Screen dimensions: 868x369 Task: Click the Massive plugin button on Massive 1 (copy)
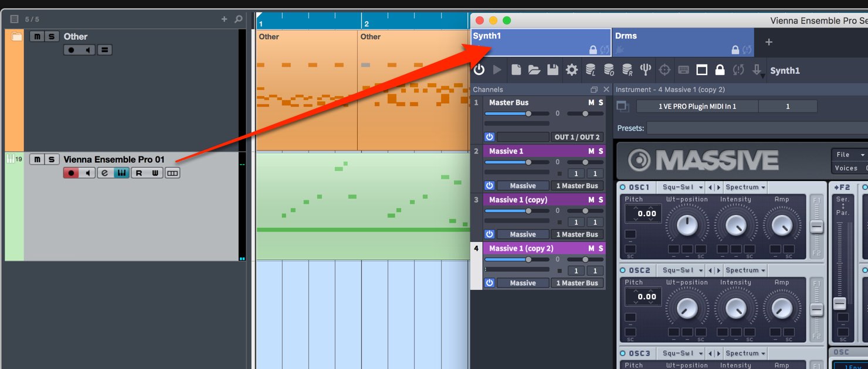pos(523,234)
